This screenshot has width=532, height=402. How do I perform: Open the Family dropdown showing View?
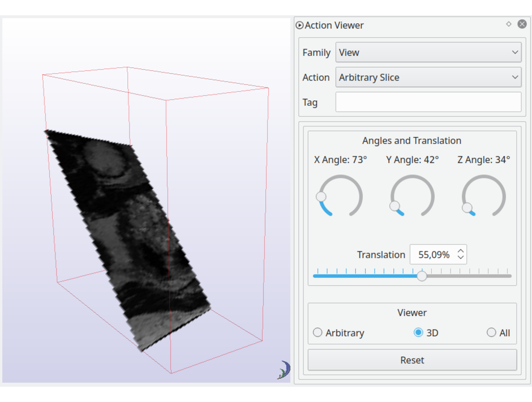428,53
